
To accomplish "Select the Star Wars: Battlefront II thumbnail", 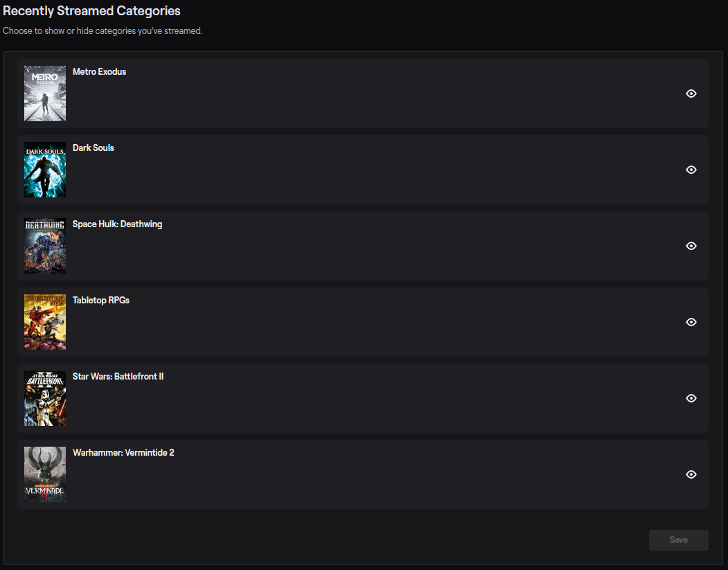I will pos(45,398).
